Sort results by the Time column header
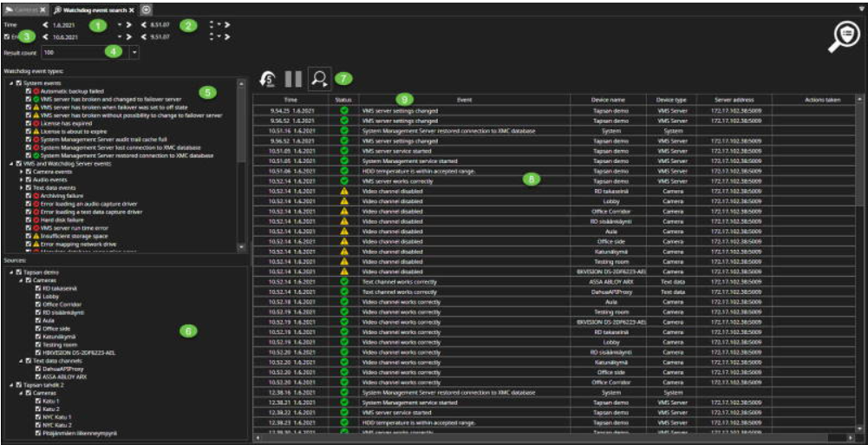The width and height of the screenshot is (868, 445). click(290, 101)
